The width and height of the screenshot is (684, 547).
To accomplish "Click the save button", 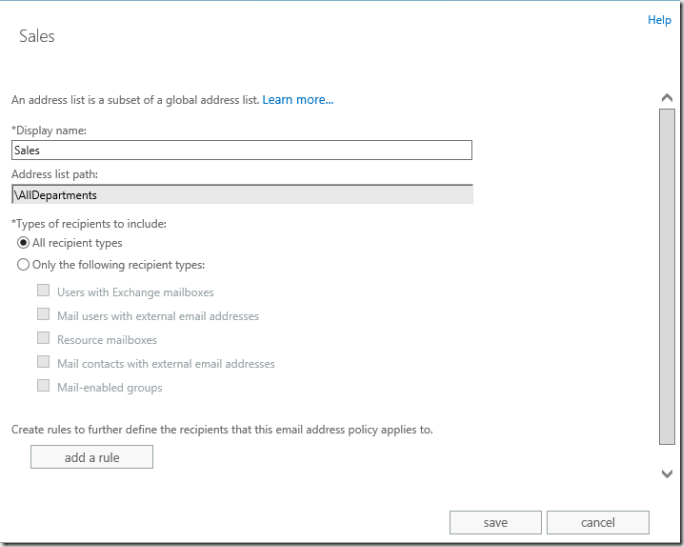I will 495,522.
